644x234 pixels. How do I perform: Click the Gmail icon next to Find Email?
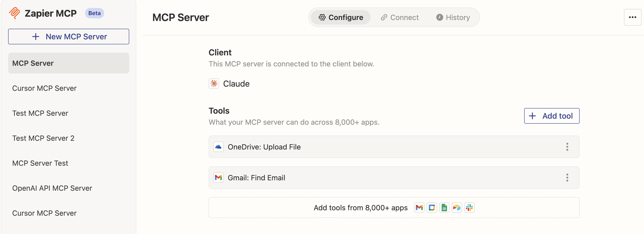click(x=218, y=178)
